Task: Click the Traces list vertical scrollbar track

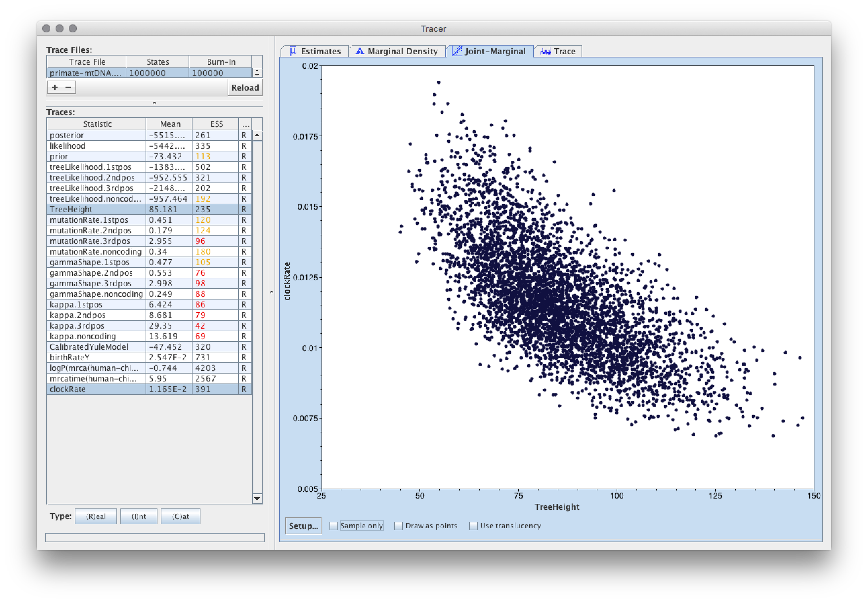Action: pyautogui.click(x=257, y=317)
